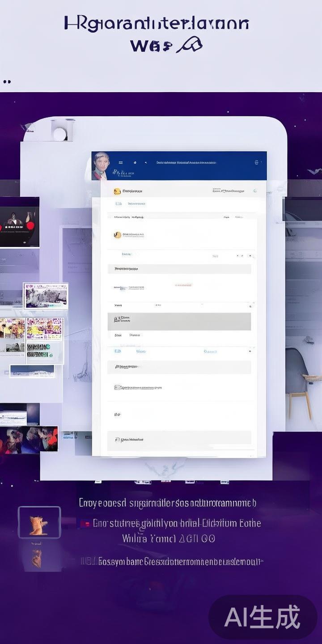Click the icon at the blue header's right end

click(256, 162)
